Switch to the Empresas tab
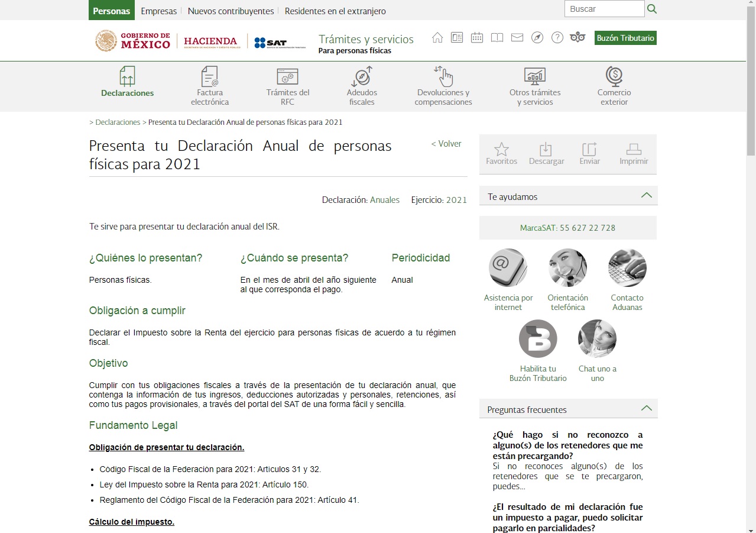The height and width of the screenshot is (533, 756). (x=158, y=10)
